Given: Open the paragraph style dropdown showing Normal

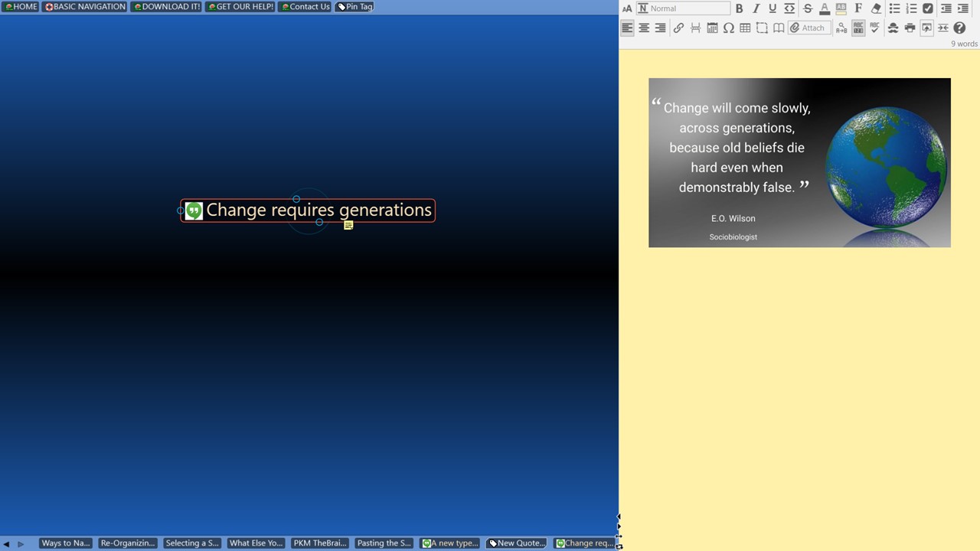Looking at the screenshot, I should (683, 8).
